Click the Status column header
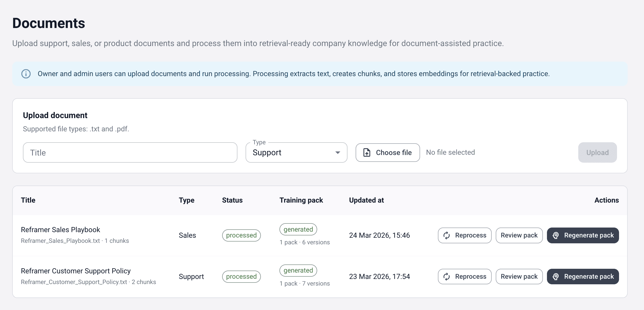The image size is (644, 310). pos(232,200)
